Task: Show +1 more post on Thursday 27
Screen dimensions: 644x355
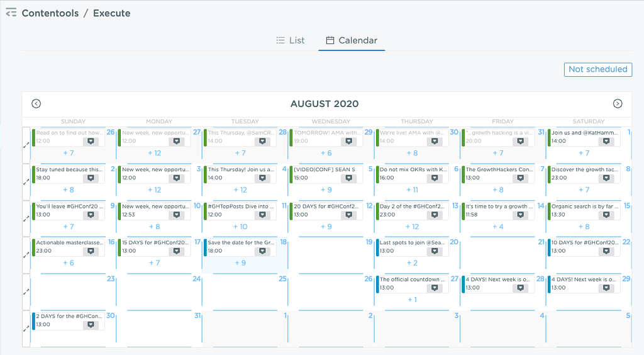Action: [x=413, y=300]
